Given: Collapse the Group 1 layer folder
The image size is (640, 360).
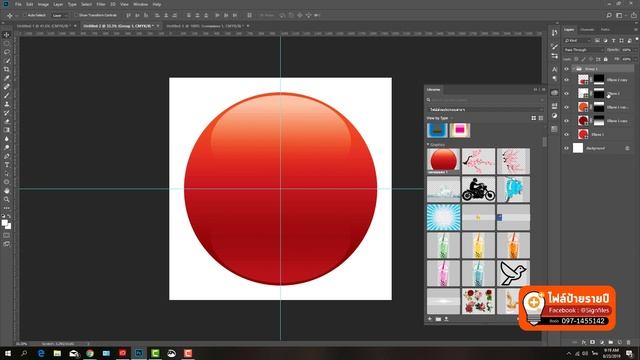Looking at the screenshot, I should pos(573,69).
